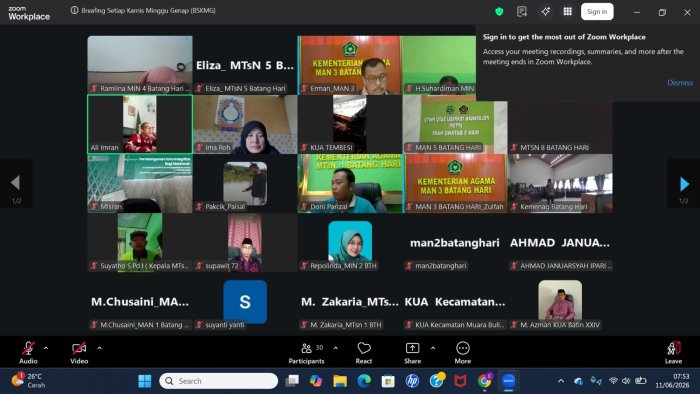Go to the next gallery page arrow
Screen dimensions: 700x394
coord(684,183)
